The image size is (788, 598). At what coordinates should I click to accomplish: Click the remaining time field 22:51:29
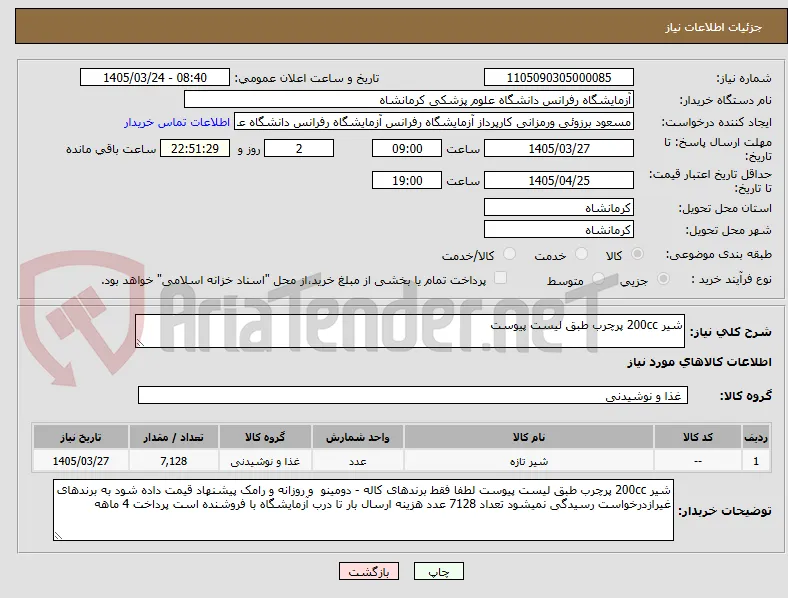tap(195, 148)
